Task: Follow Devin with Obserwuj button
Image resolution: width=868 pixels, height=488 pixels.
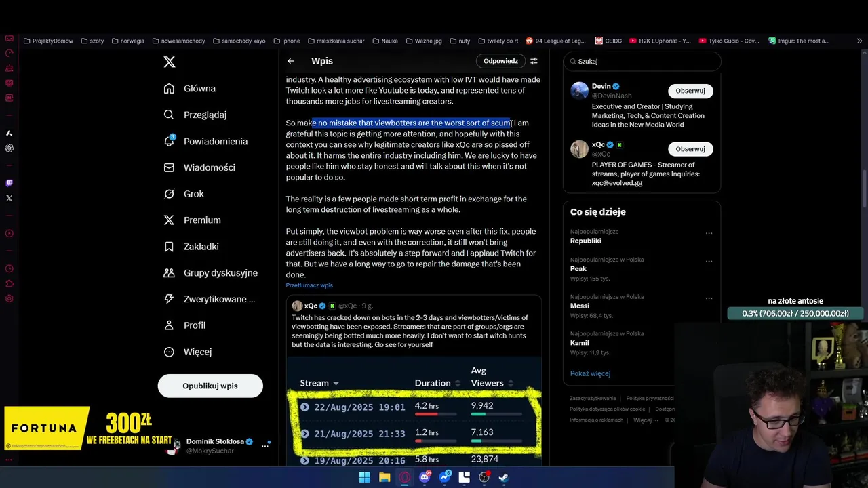Action: click(x=690, y=91)
